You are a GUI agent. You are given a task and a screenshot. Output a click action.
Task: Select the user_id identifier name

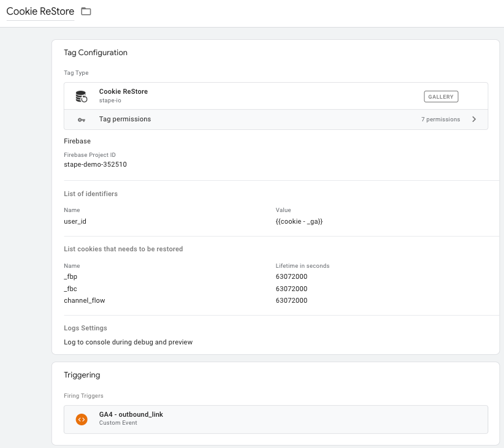(75, 221)
